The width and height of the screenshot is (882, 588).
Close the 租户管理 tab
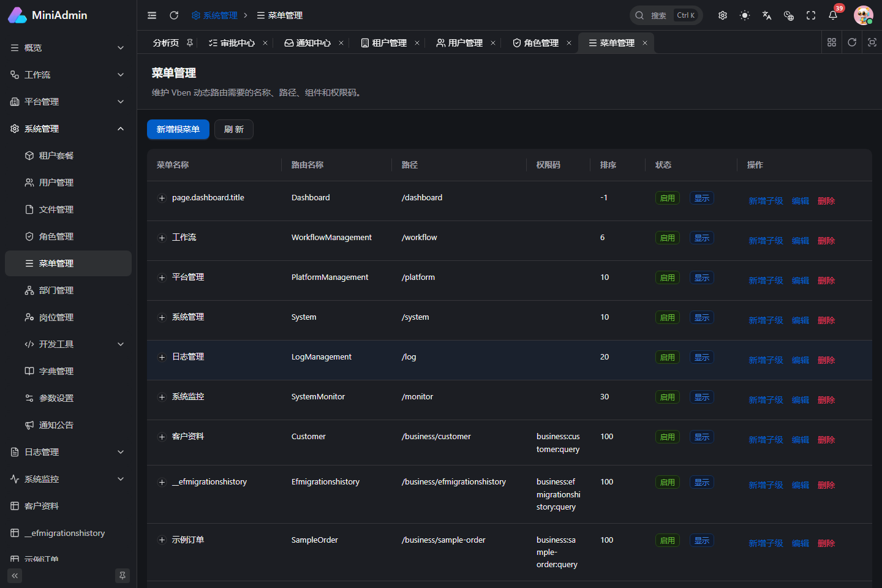[417, 43]
